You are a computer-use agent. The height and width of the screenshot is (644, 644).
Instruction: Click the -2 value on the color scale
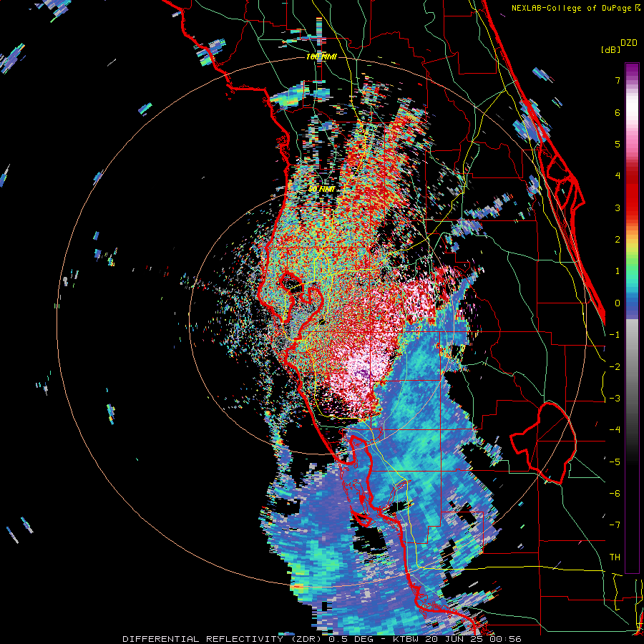tap(615, 366)
